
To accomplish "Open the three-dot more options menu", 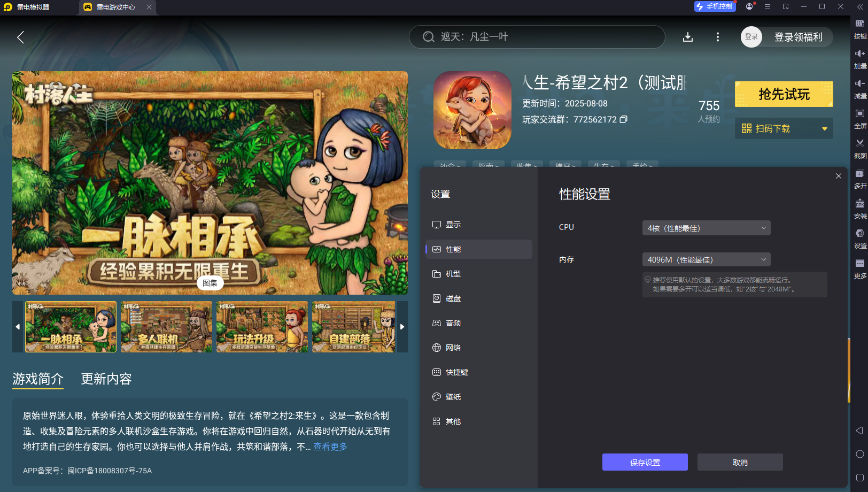I will tap(717, 37).
